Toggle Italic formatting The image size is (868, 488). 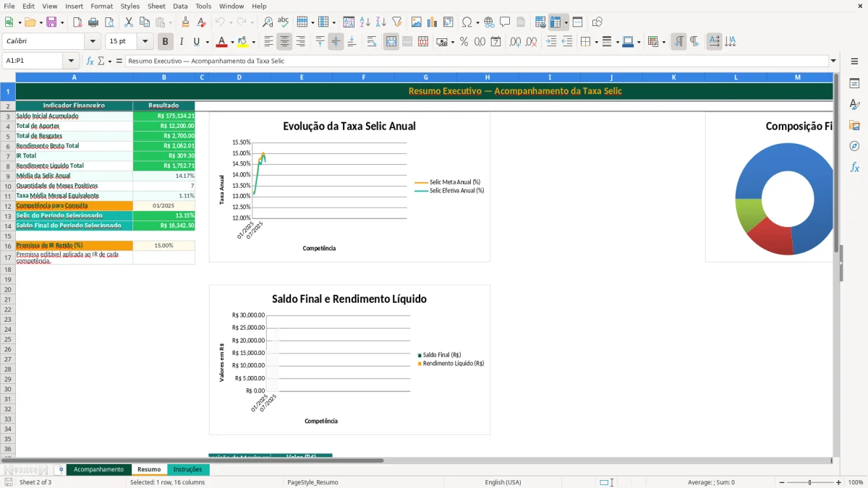click(x=181, y=42)
